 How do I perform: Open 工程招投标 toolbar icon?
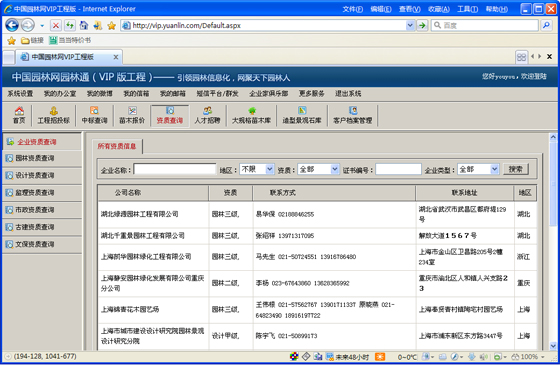pos(54,115)
